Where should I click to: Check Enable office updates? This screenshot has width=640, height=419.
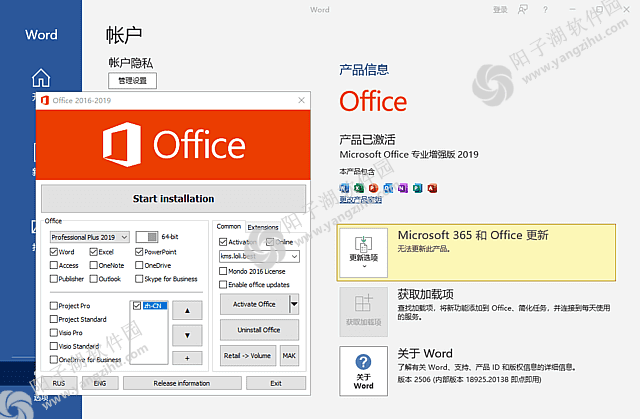pos(223,284)
